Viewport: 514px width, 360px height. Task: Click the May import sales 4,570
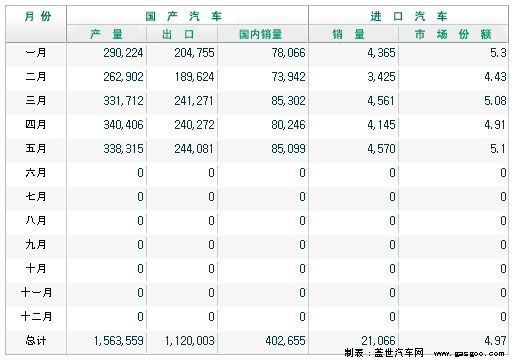tap(381, 149)
